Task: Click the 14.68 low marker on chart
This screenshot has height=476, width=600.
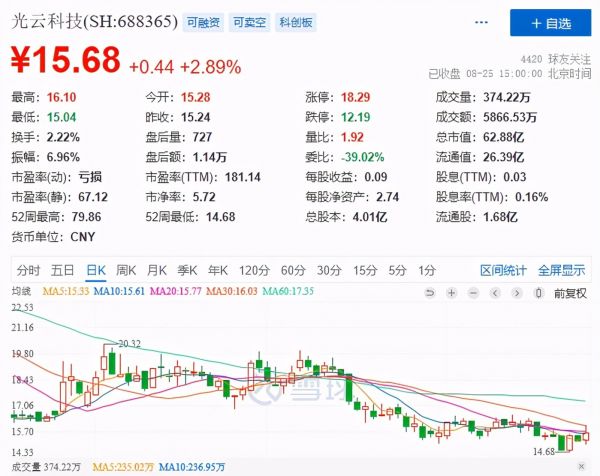Action: [x=544, y=452]
